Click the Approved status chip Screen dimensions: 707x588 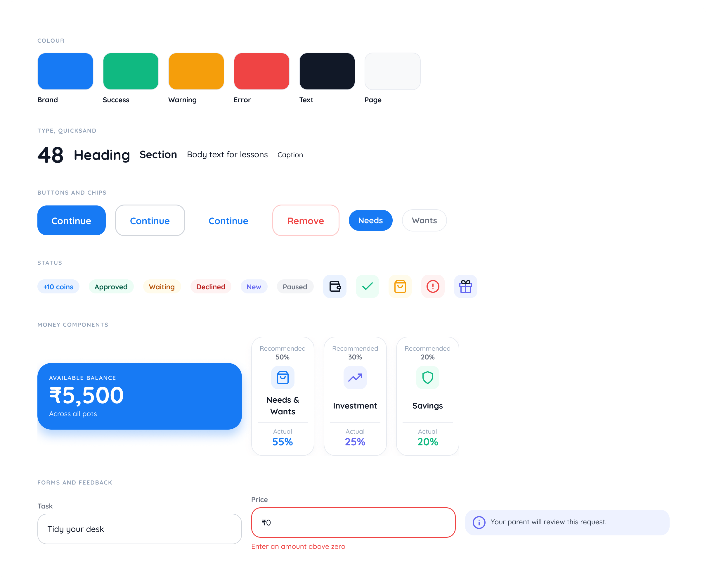111,287
